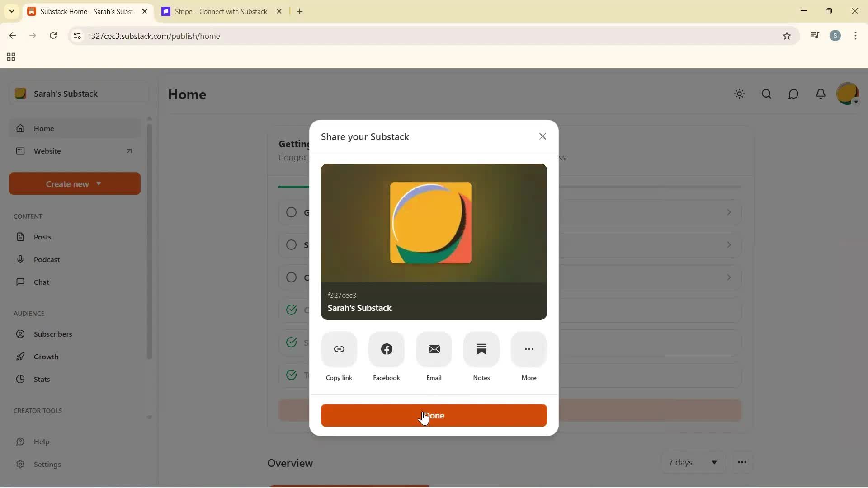Open notifications bell
868x488 pixels.
pos(821,94)
